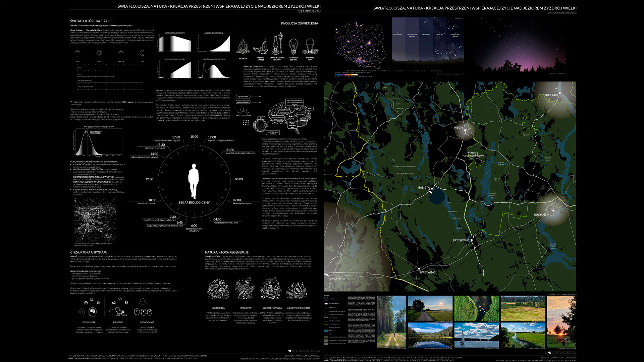Click the crescent moon icon in day cycle
The width and height of the screenshot is (644, 362).
[x=142, y=53]
